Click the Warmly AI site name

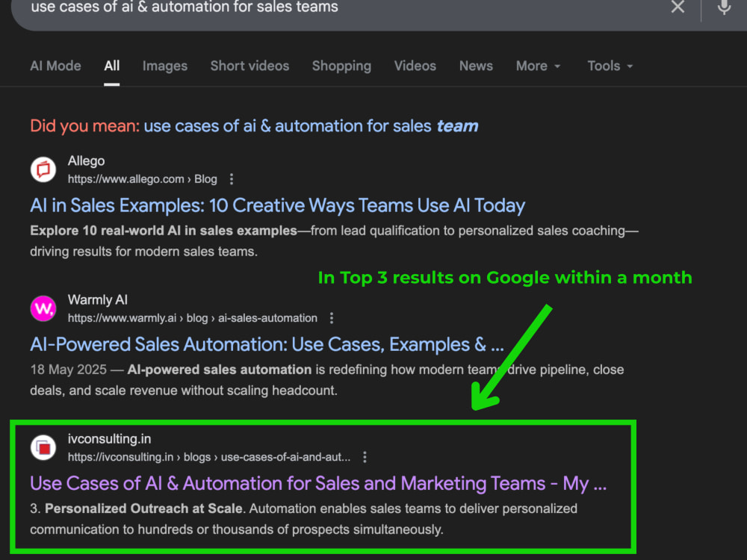pyautogui.click(x=98, y=300)
